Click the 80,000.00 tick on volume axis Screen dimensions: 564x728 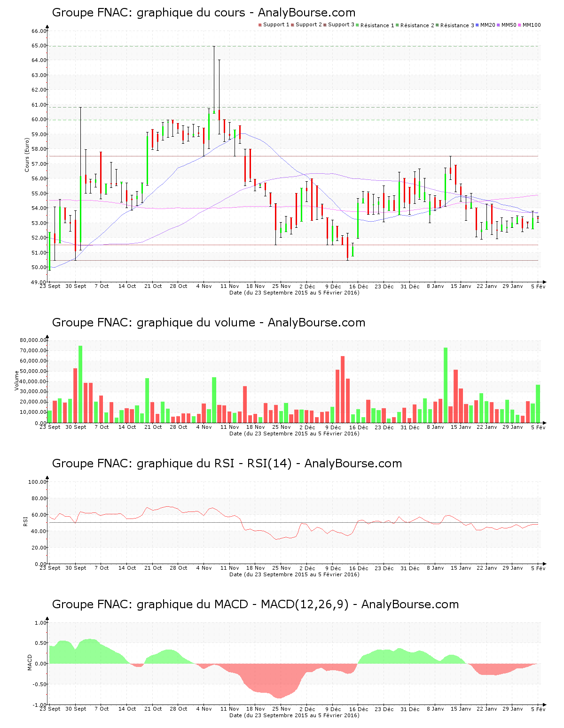(33, 340)
